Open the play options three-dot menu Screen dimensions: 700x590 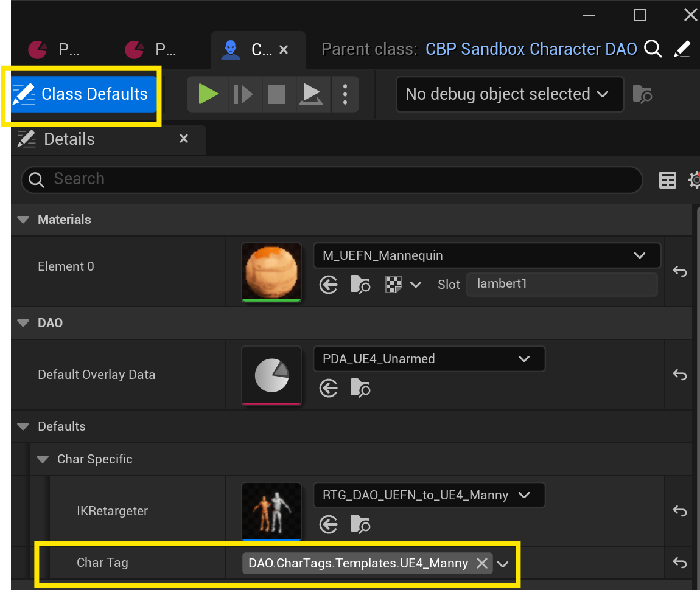click(x=345, y=94)
